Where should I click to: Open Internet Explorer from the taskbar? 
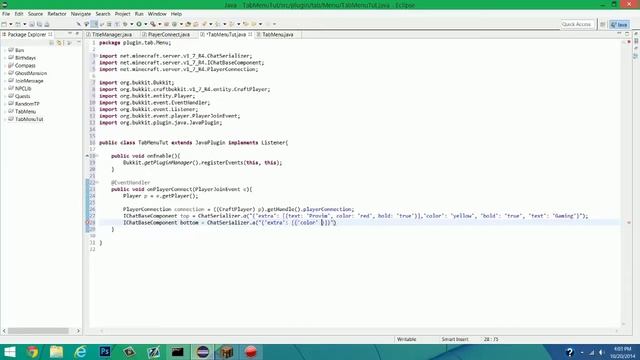tap(81, 352)
